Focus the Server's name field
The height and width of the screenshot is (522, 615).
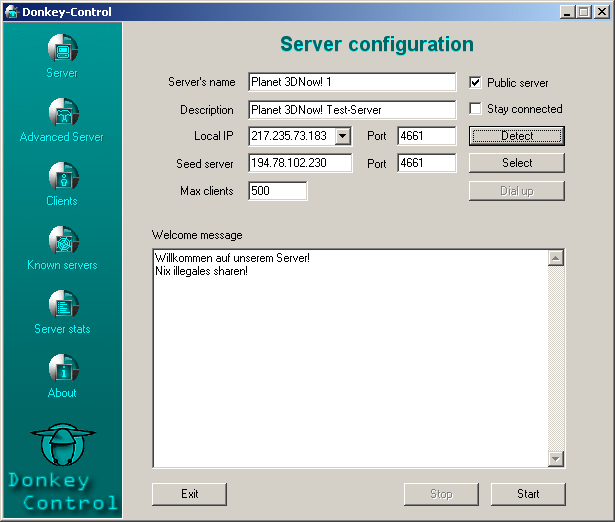point(352,82)
